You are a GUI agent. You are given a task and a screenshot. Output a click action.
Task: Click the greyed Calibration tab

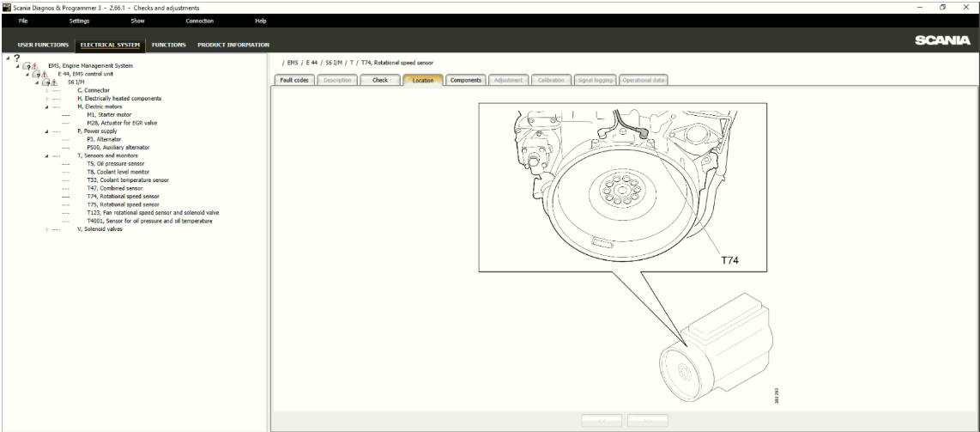pos(551,80)
